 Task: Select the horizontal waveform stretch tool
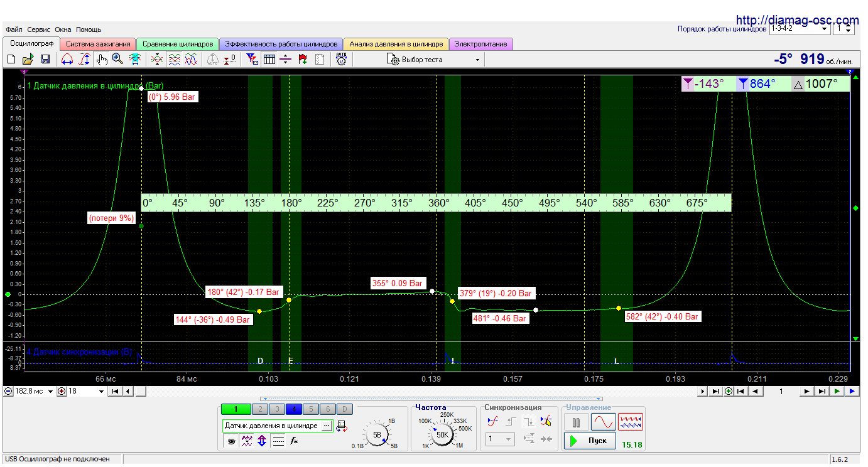134,60
